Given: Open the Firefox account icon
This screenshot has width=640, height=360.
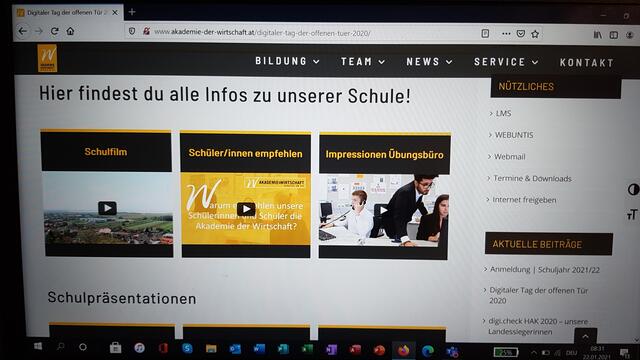Looking at the screenshot, I should (630, 35).
